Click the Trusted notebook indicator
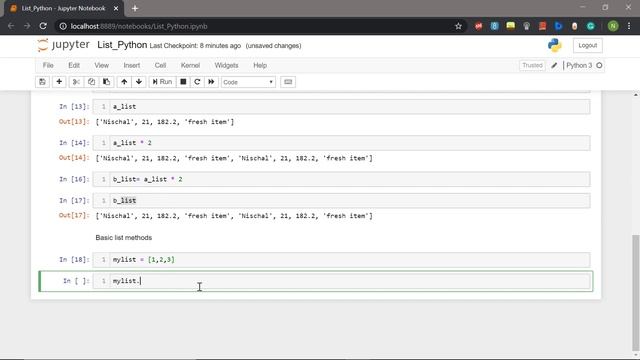Viewport: 640px width, 360px height. 532,65
